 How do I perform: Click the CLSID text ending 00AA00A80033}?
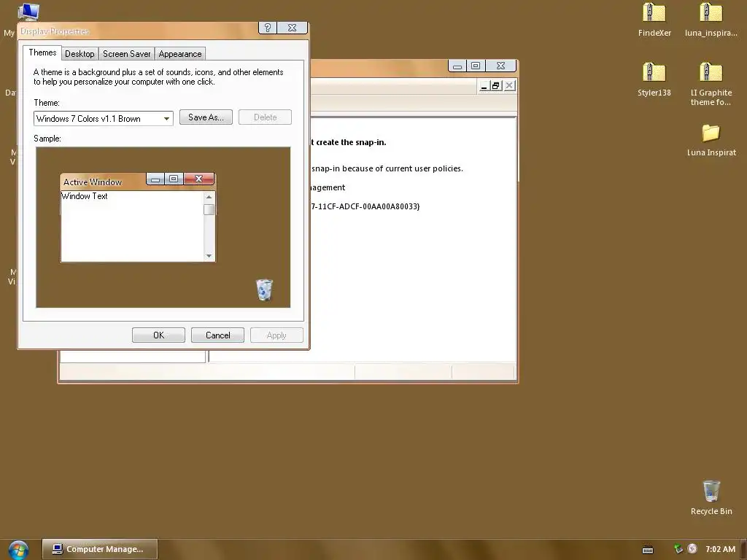[x=365, y=206]
